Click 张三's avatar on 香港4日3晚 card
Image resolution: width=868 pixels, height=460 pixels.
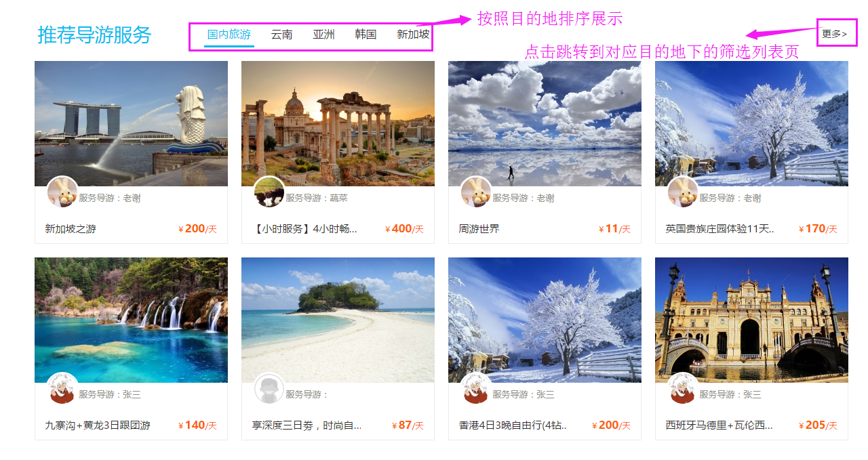tap(476, 389)
